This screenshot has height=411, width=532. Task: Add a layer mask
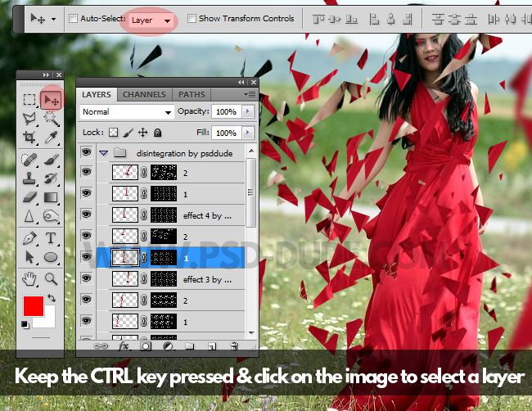[146, 346]
